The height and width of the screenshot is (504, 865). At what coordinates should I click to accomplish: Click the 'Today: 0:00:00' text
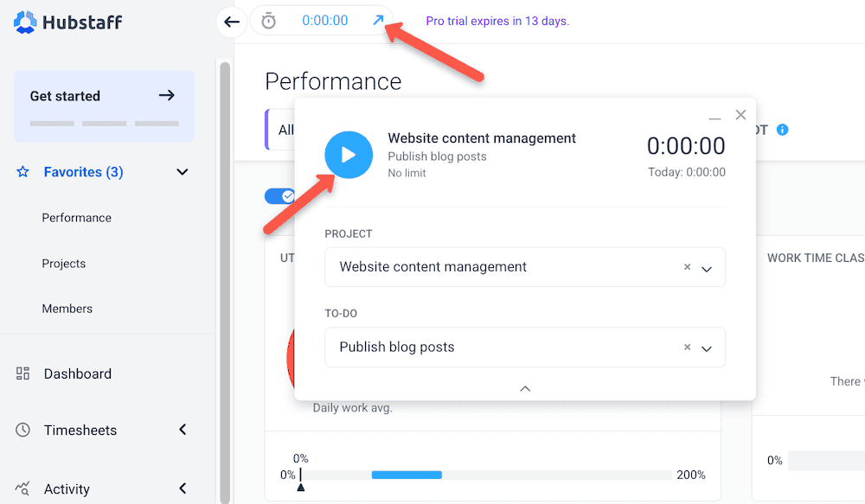[x=687, y=172]
